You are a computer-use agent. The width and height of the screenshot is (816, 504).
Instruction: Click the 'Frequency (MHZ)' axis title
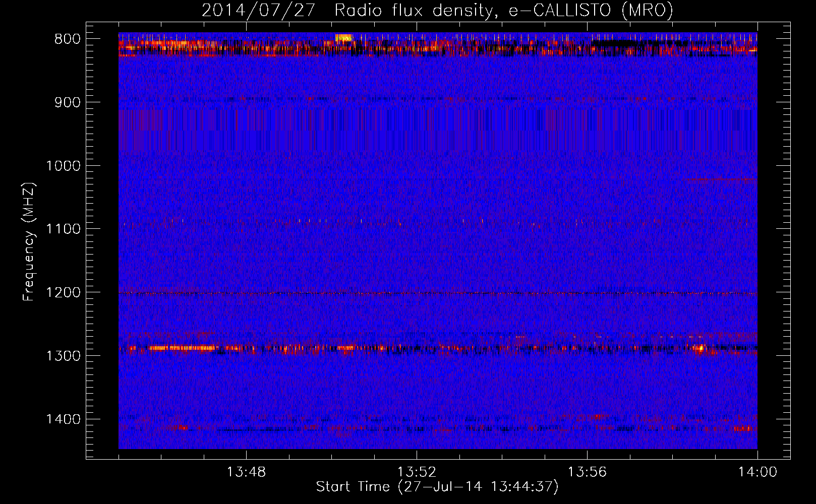point(29,242)
